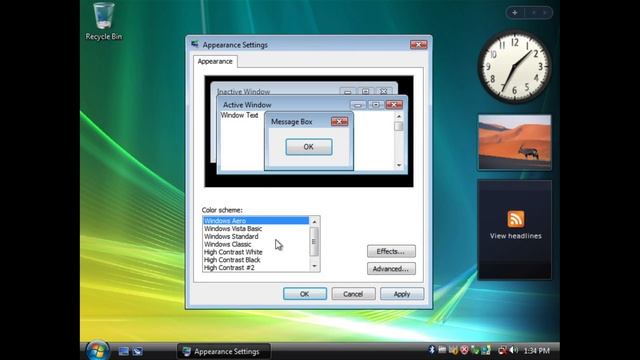The image size is (640, 360).
Task: Select High Contrast Black color scheme
Action: tap(256, 260)
